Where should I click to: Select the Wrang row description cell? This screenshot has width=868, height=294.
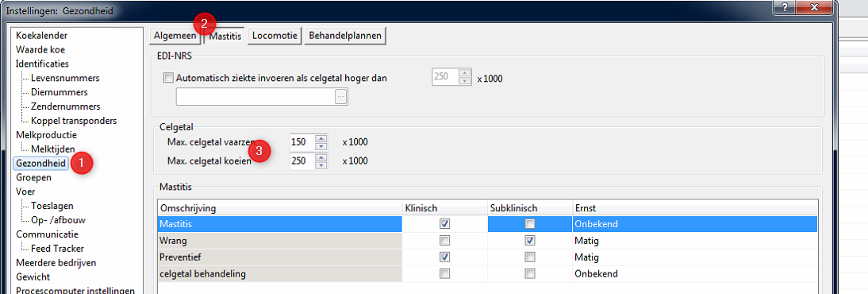280,241
